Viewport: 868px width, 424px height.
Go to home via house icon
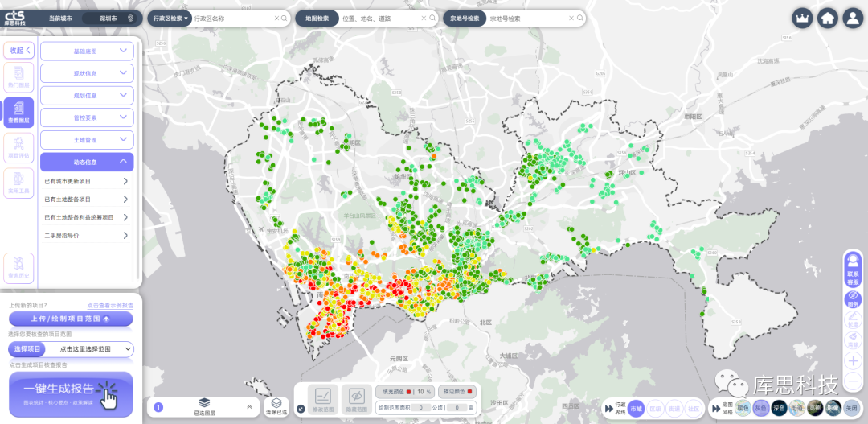click(828, 19)
